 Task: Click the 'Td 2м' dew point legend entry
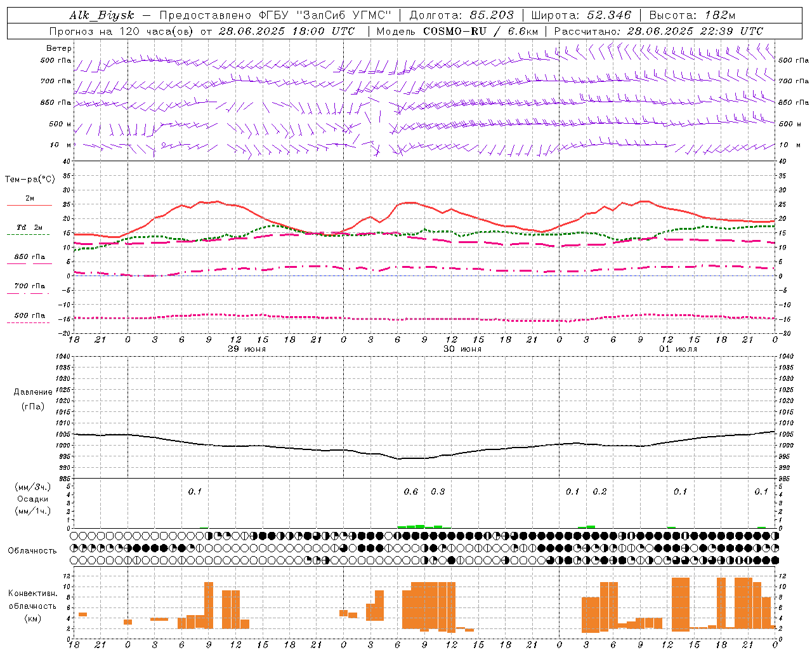tap(29, 227)
